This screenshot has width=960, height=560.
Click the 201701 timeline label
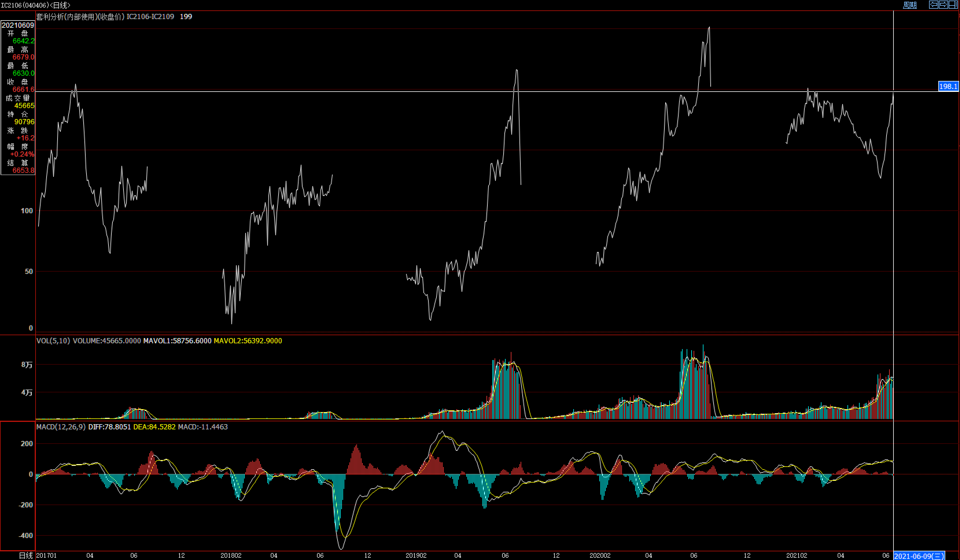click(x=47, y=555)
